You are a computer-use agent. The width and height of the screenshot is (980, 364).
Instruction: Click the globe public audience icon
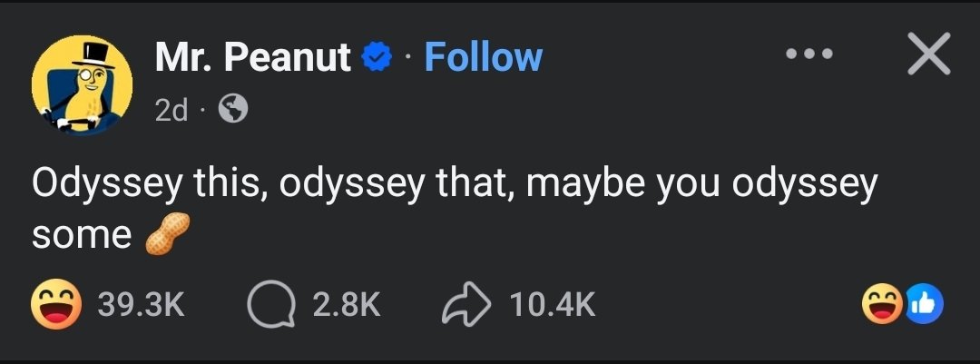(233, 110)
